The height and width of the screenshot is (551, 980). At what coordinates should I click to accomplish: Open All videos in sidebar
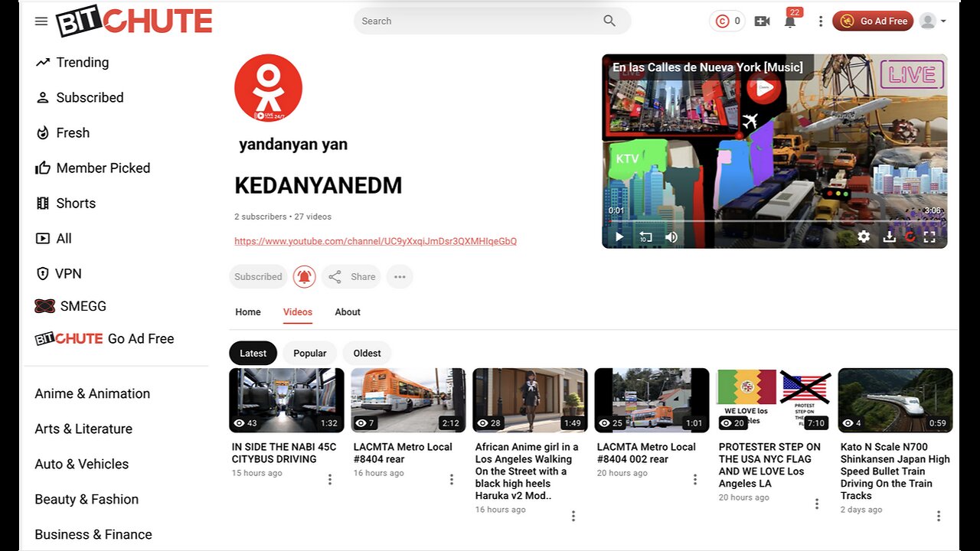click(x=54, y=239)
